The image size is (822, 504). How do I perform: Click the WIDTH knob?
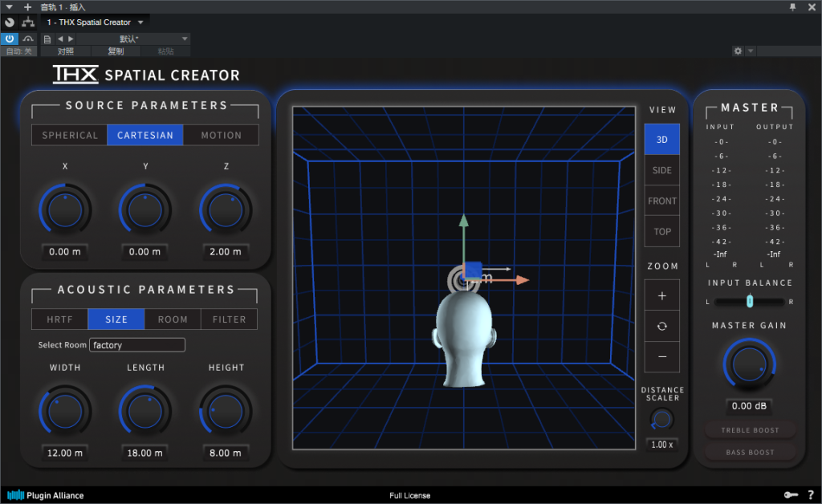point(65,411)
